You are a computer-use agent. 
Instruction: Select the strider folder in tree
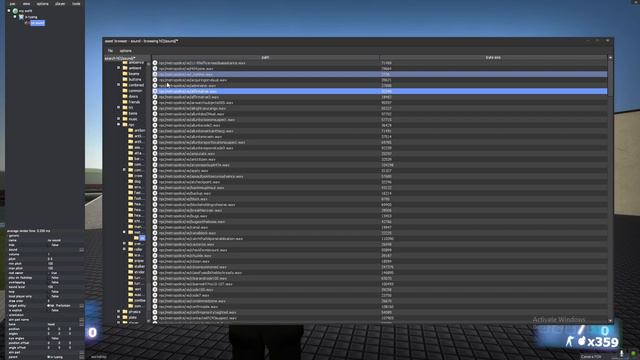pos(136,272)
